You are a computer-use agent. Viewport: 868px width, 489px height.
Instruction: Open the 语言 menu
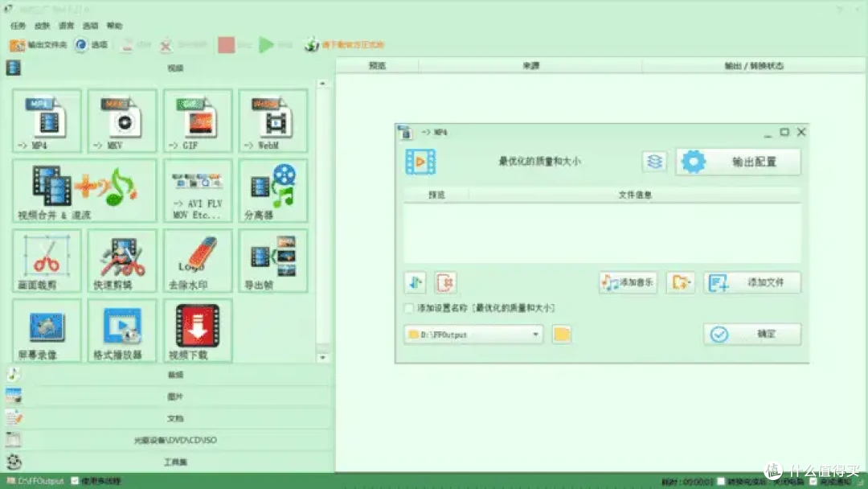point(67,26)
